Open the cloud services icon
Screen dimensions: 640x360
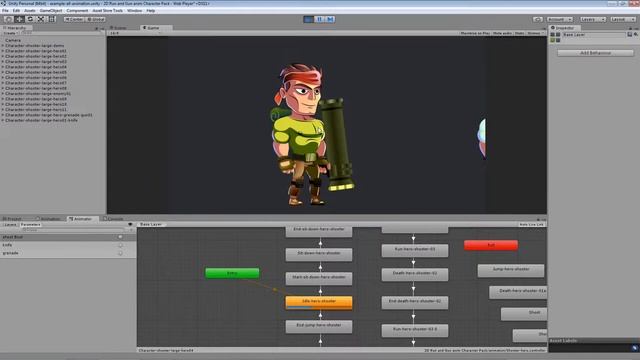click(538, 19)
